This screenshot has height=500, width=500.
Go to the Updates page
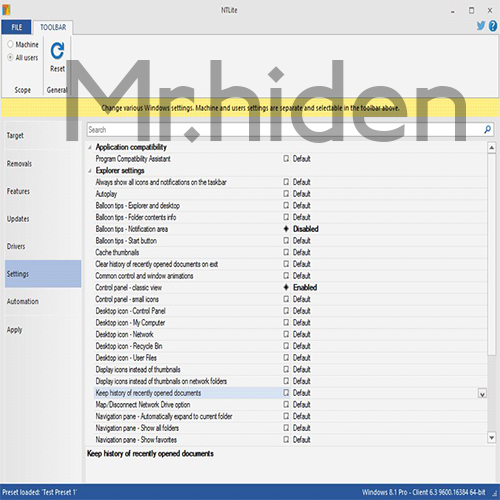point(43,219)
